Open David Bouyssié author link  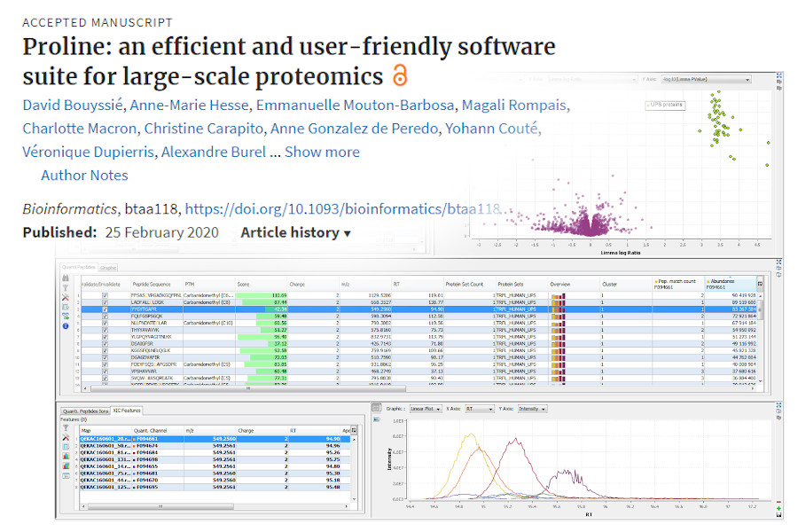tap(73, 105)
